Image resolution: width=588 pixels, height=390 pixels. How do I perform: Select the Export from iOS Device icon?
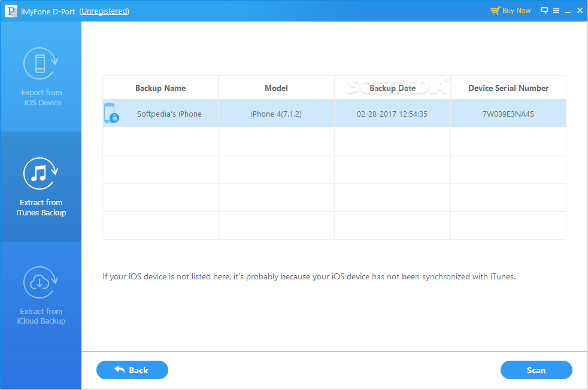(41, 63)
